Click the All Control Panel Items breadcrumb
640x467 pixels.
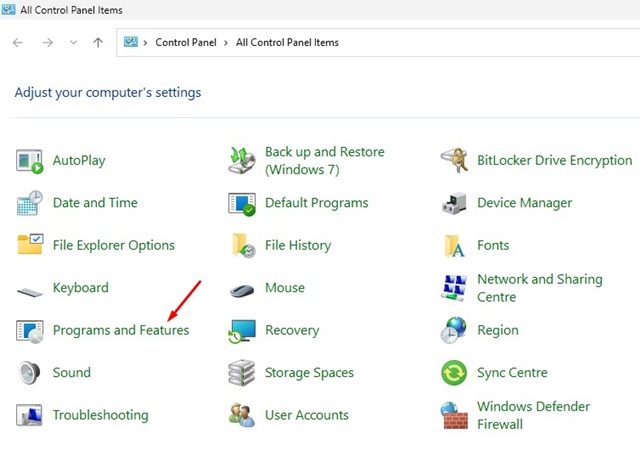[287, 43]
